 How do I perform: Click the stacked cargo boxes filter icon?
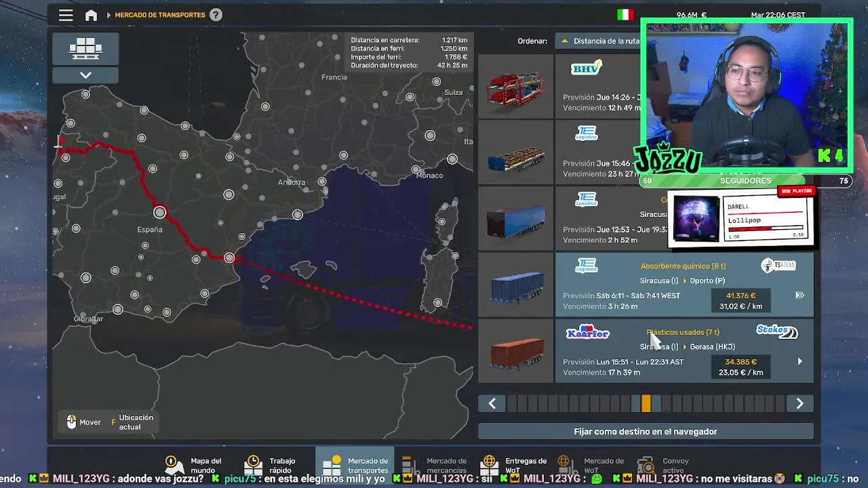pos(85,48)
